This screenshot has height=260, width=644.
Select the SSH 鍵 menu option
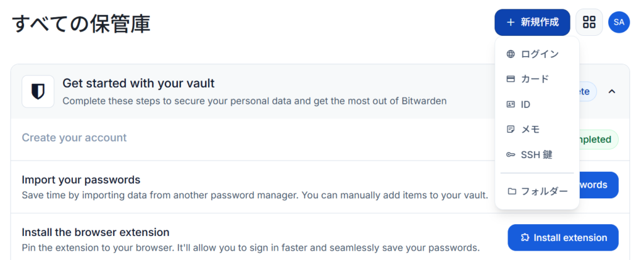(537, 155)
